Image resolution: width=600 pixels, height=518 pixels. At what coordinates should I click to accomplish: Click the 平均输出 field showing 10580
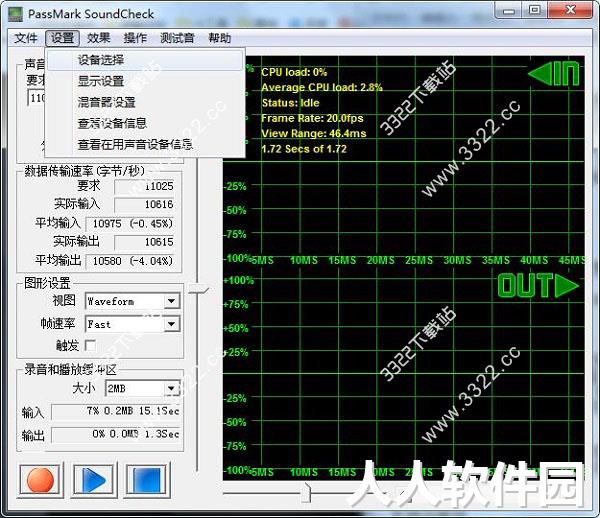coord(130,261)
